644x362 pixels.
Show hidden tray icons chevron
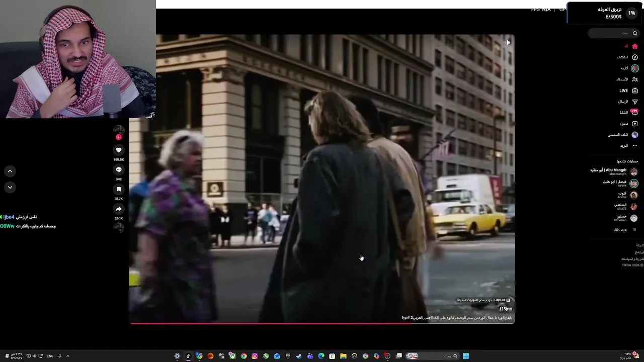[x=68, y=356]
